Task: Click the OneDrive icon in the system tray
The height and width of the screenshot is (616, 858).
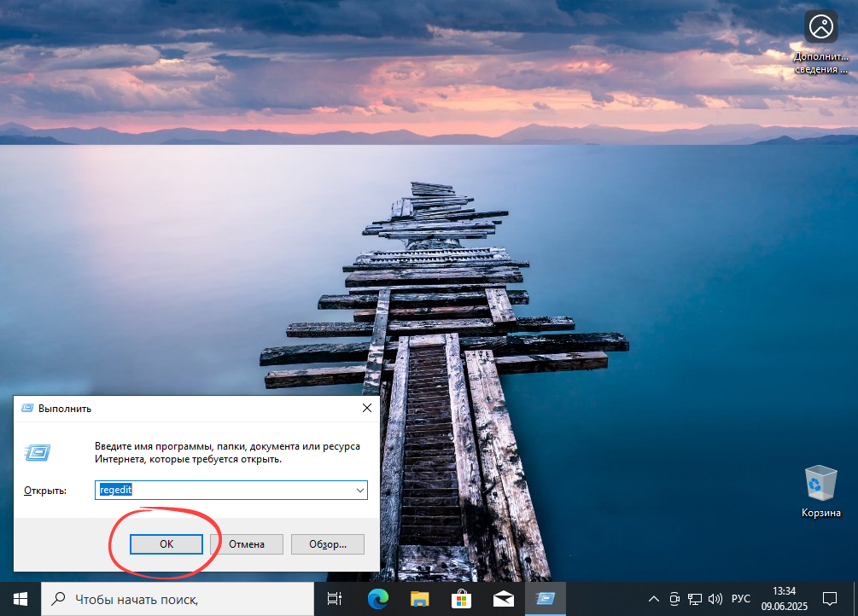Action: (x=674, y=598)
